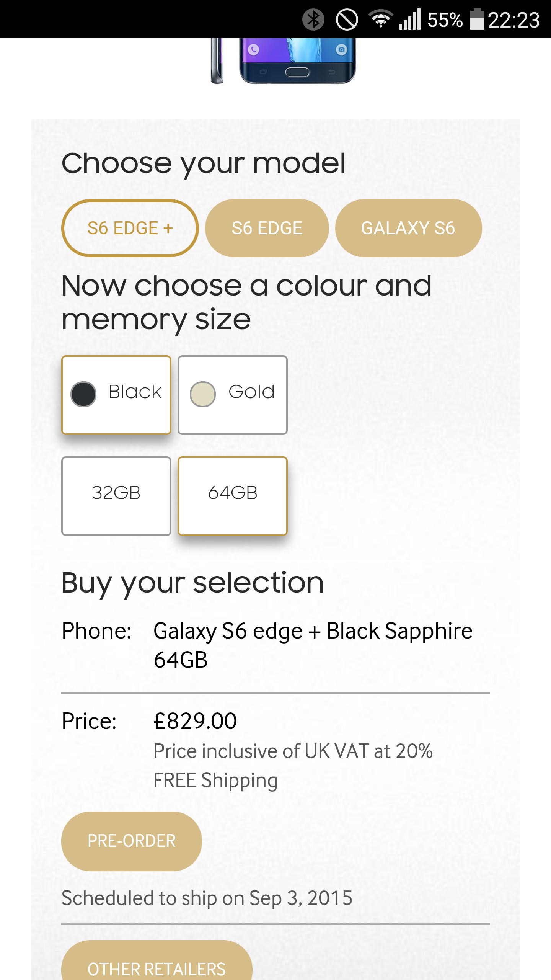Image resolution: width=551 pixels, height=980 pixels.
Task: Choose the Gold colour option
Action: click(x=233, y=395)
